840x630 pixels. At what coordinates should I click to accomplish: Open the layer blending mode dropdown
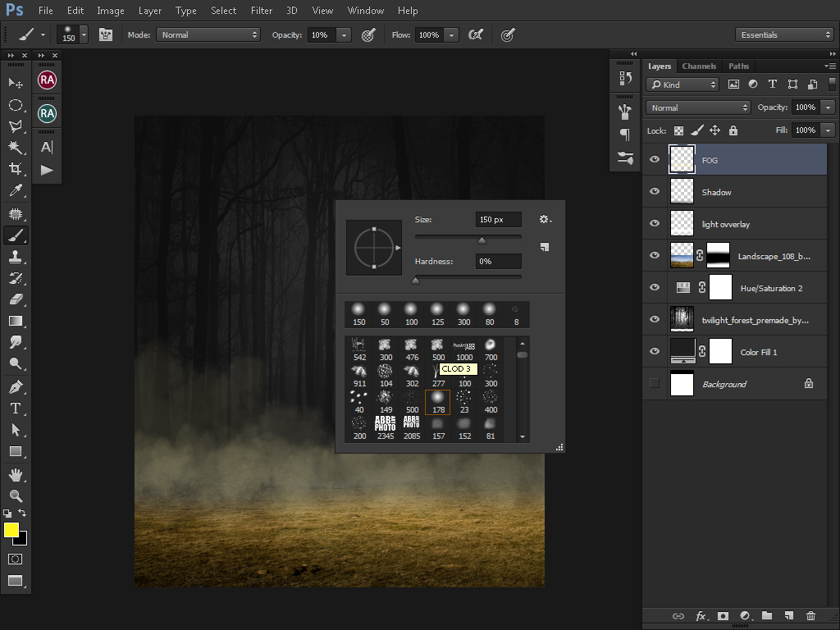(698, 107)
